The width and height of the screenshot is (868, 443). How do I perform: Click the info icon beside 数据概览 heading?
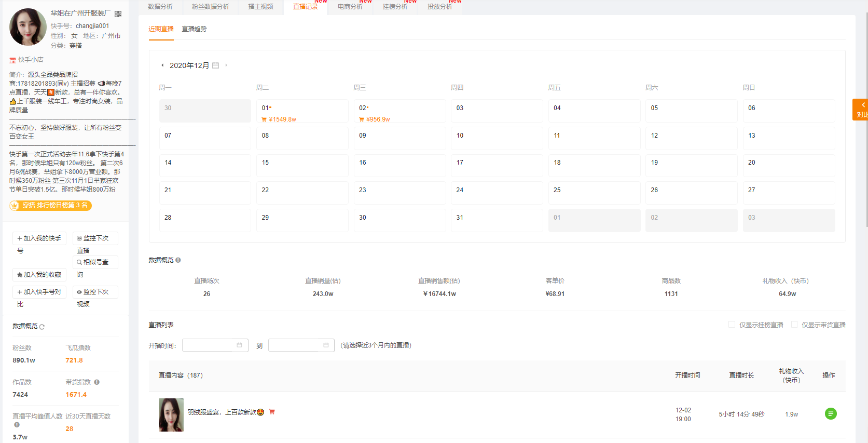coord(178,260)
